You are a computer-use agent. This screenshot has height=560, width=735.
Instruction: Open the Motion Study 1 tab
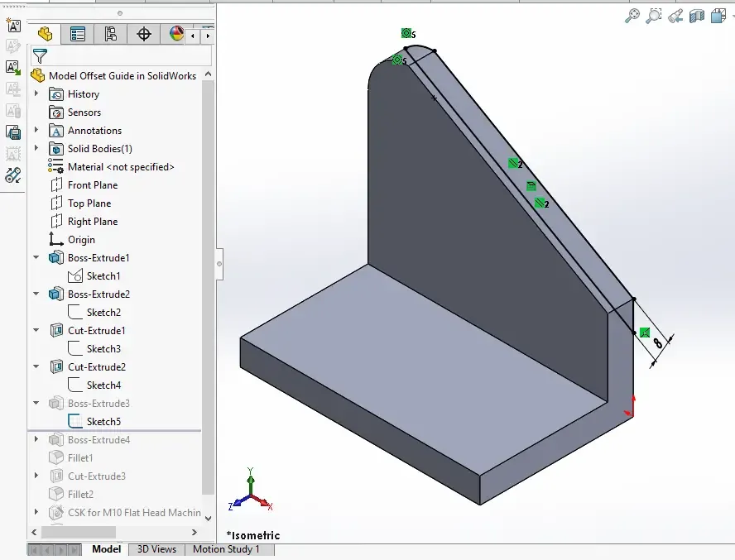[226, 549]
